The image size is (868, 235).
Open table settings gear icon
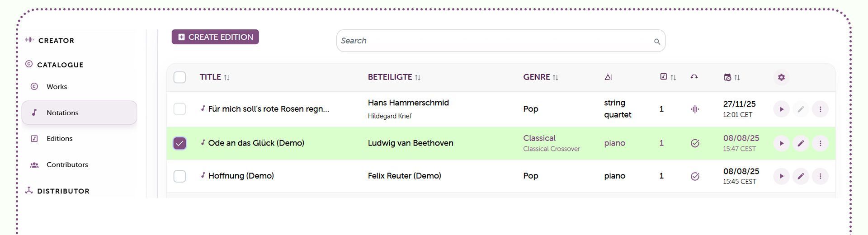click(x=781, y=77)
